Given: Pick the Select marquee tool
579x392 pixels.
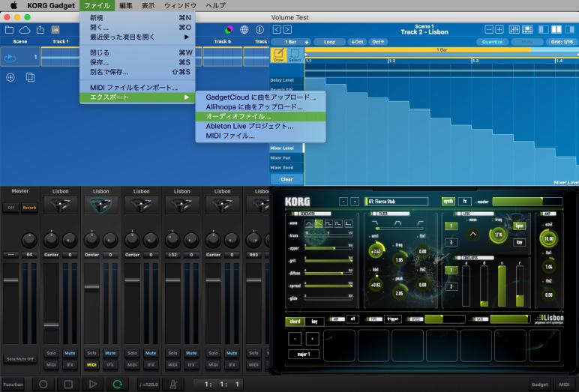Looking at the screenshot, I should click(295, 55).
